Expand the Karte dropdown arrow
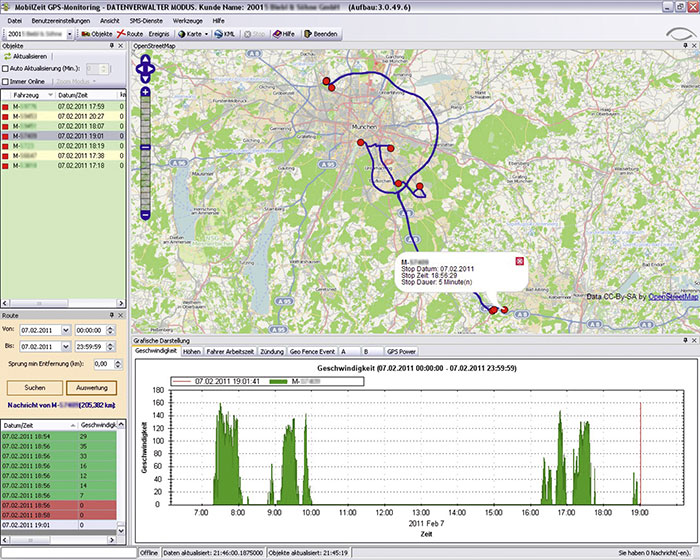Viewport: 700px width, 560px height. pos(206,34)
